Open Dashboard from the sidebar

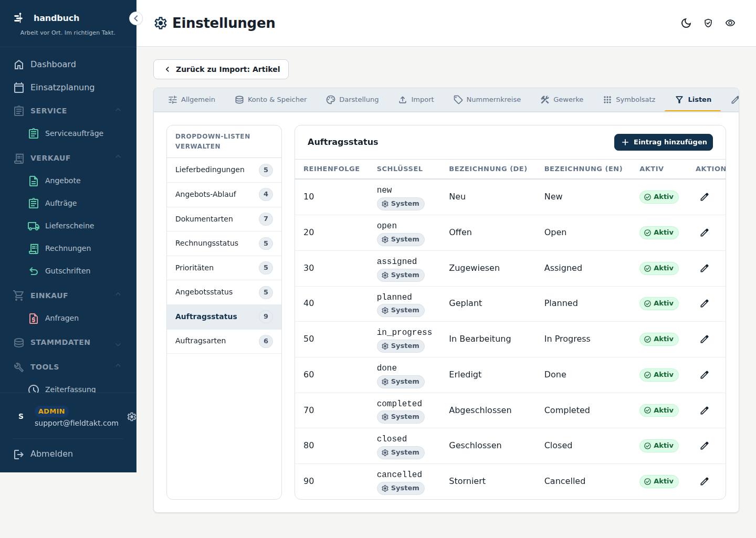coord(68,65)
